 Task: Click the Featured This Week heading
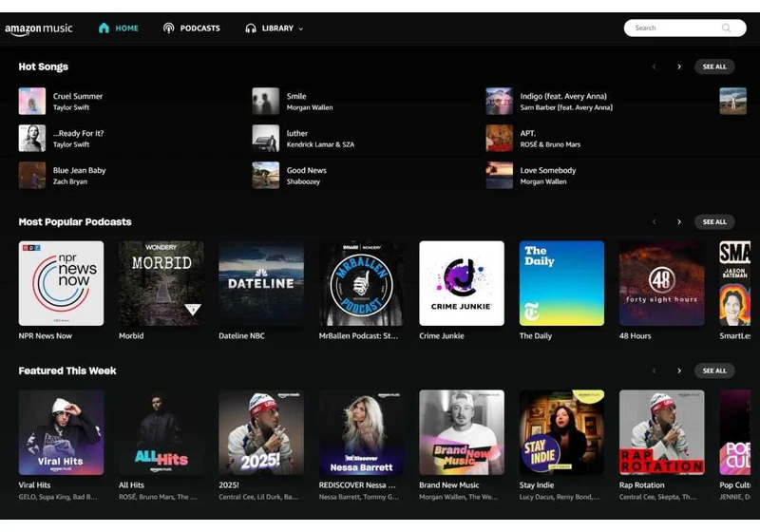[67, 370]
